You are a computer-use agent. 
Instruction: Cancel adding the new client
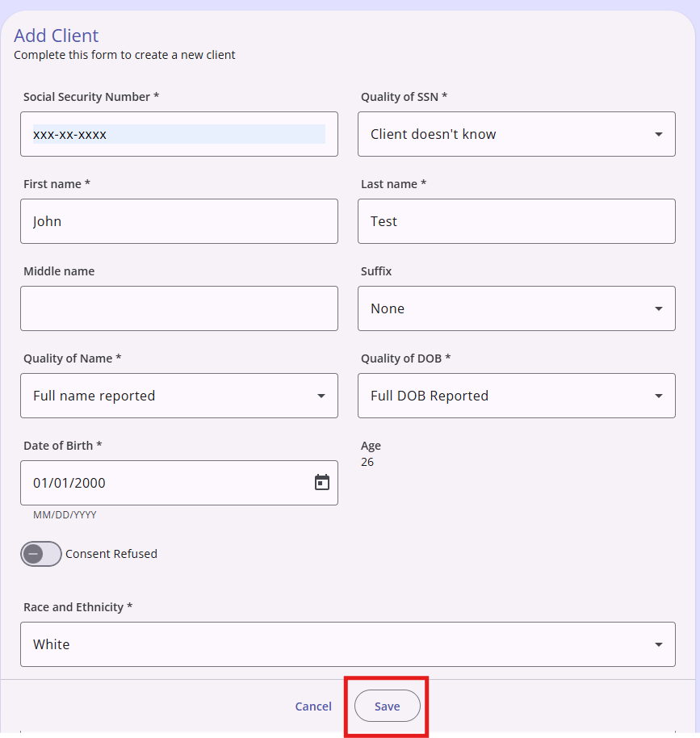(313, 706)
